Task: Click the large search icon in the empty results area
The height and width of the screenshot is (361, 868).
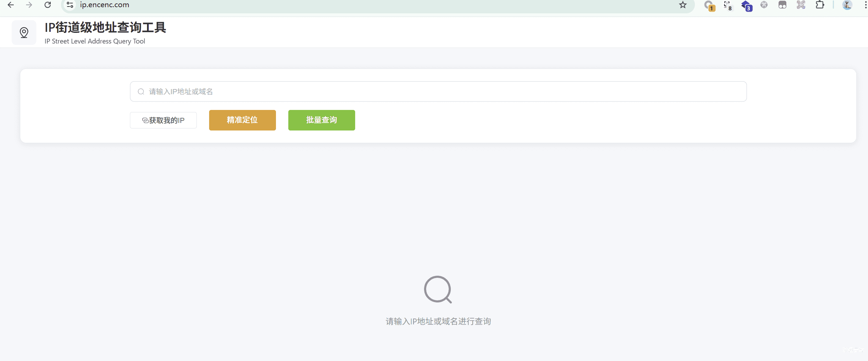Action: 438,290
